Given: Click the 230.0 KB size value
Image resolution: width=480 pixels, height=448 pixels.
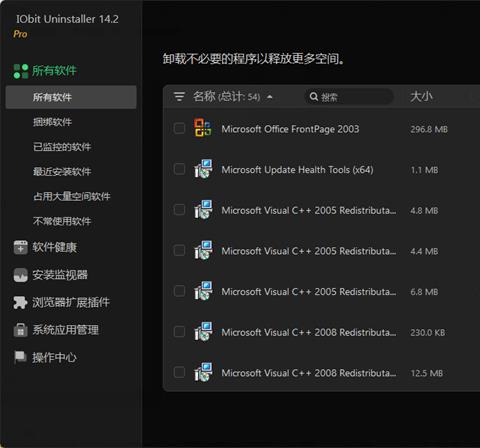Looking at the screenshot, I should (x=428, y=333).
